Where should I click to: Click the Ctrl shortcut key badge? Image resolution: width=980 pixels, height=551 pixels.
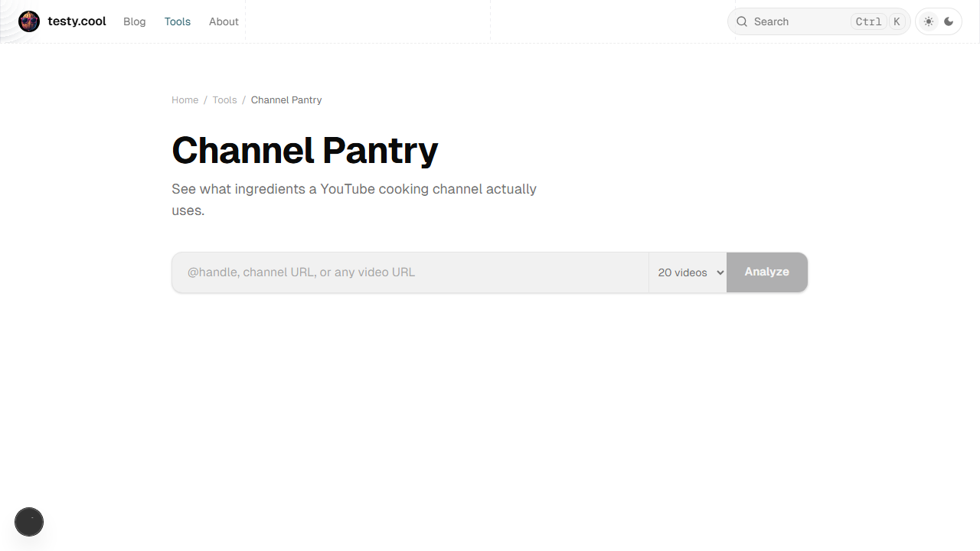pyautogui.click(x=868, y=21)
